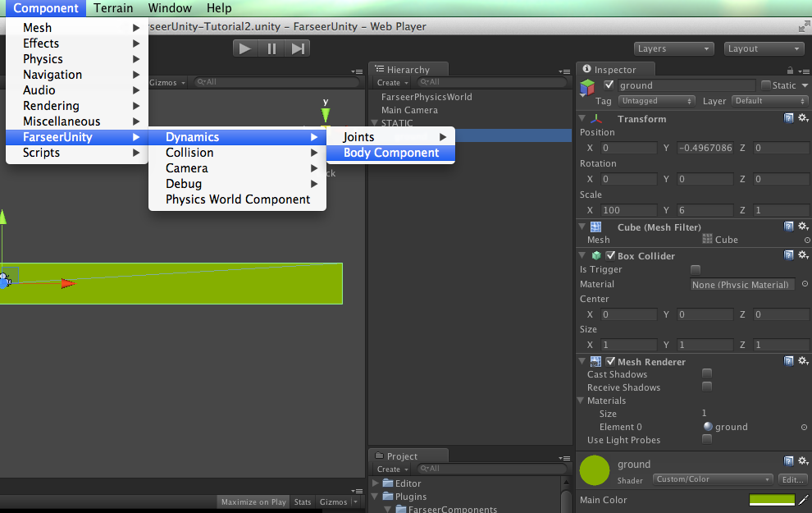The image size is (812, 513).
Task: Click the Inspector lock icon
Action: [x=790, y=70]
